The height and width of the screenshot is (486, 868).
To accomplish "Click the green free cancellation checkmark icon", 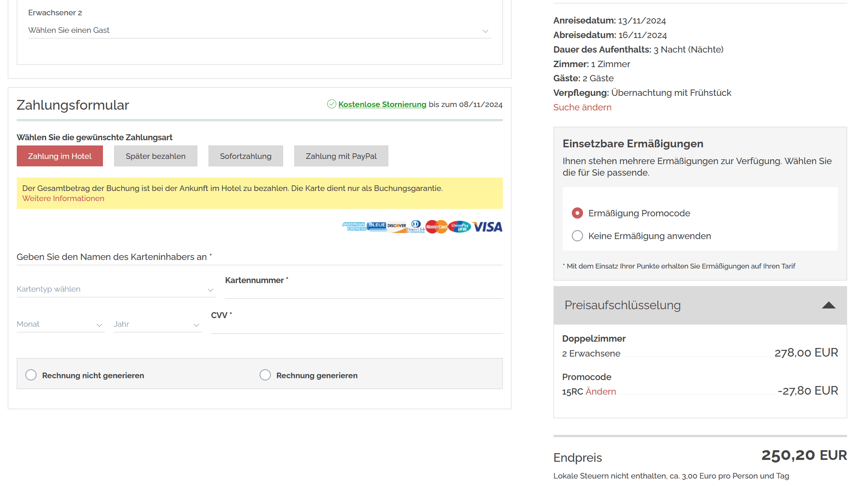I will tap(331, 104).
